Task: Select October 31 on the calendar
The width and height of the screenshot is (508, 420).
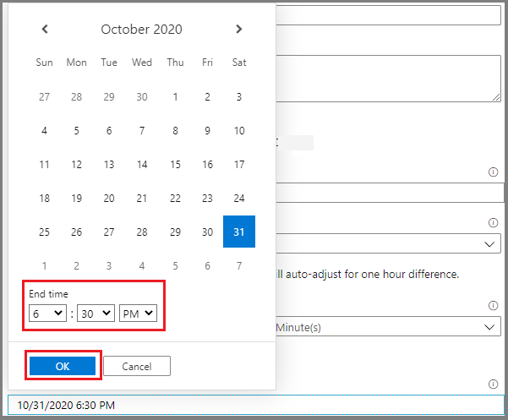Action: pos(239,232)
